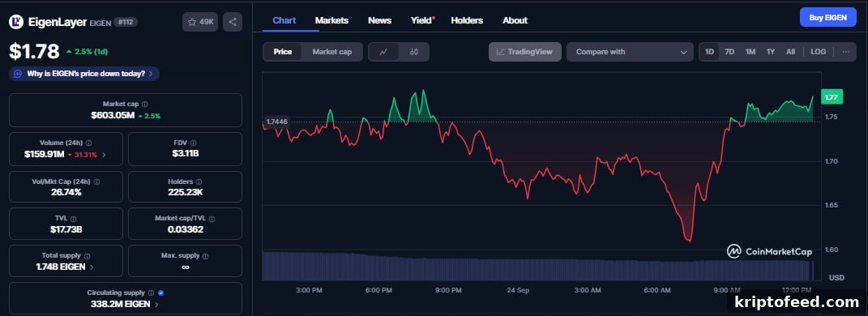This screenshot has width=868, height=316.
Task: Set chart range to All
Action: 790,52
